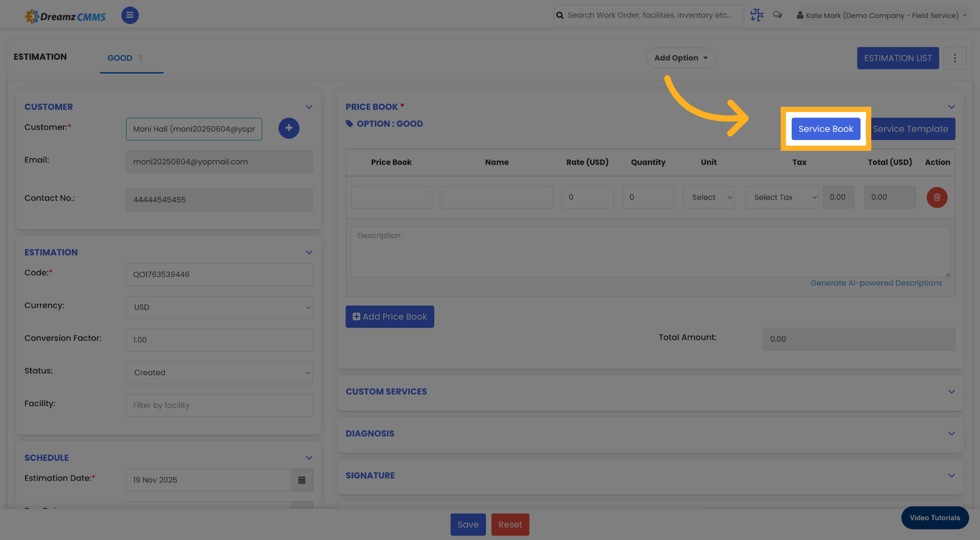Screen dimensions: 980x540
Task: Open Kate Mark user account menu
Action: 881,15
